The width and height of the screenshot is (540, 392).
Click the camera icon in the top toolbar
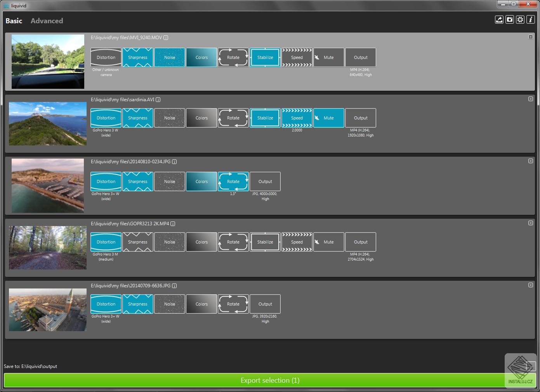pyautogui.click(x=510, y=20)
